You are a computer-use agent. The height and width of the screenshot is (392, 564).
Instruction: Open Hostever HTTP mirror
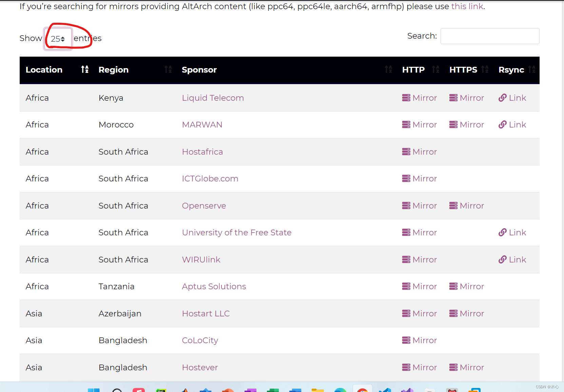tap(419, 368)
